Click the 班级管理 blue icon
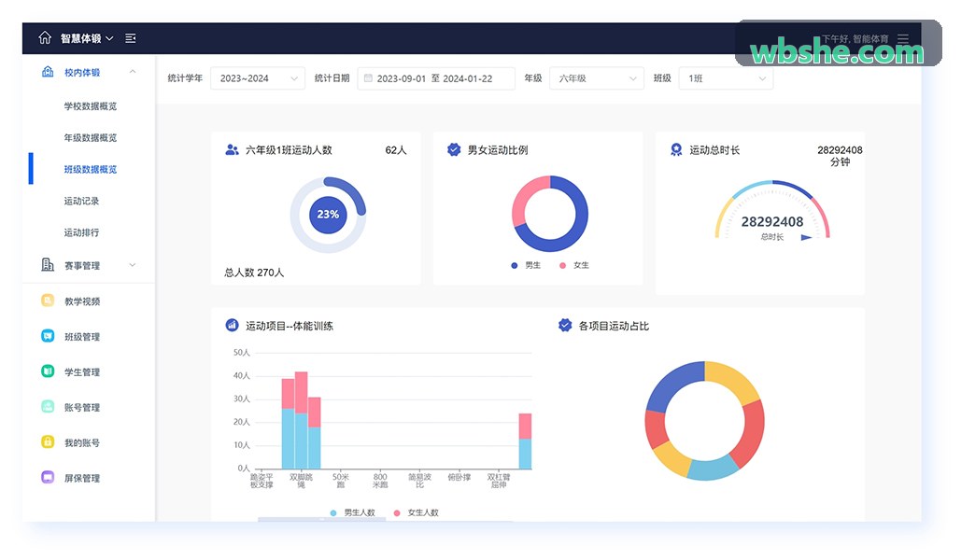 point(48,336)
